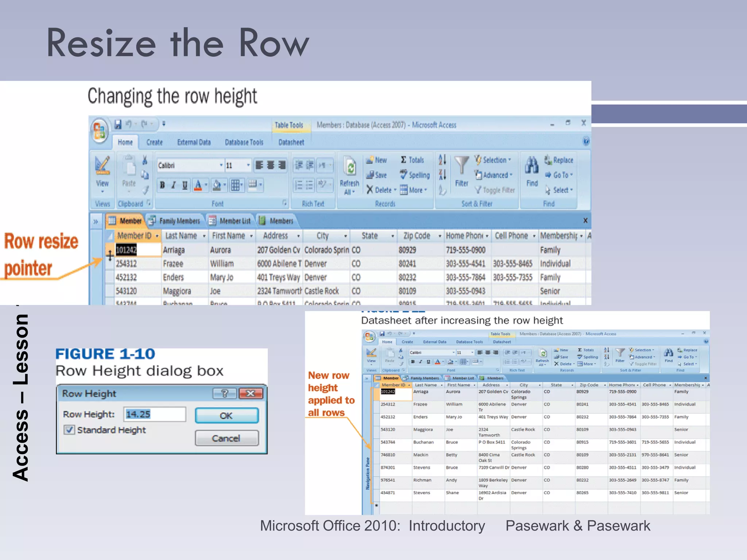Image resolution: width=747 pixels, height=560 pixels.
Task: Click the Bullets list icon in the large ribbon's Rich Text group
Action: (309, 185)
